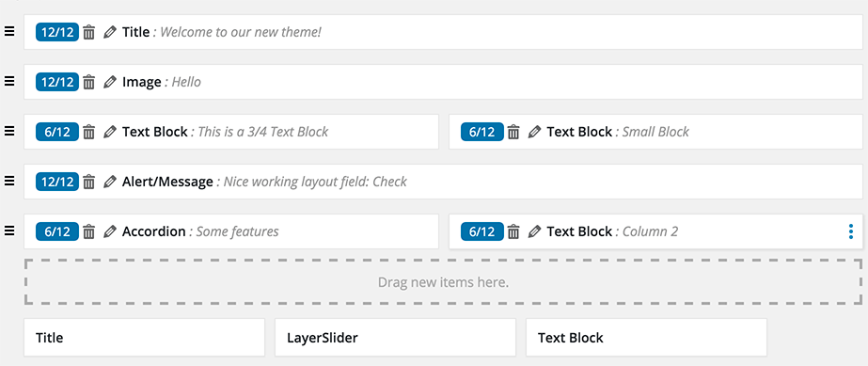
Task: Select the LayerSlider new item
Action: [x=395, y=337]
